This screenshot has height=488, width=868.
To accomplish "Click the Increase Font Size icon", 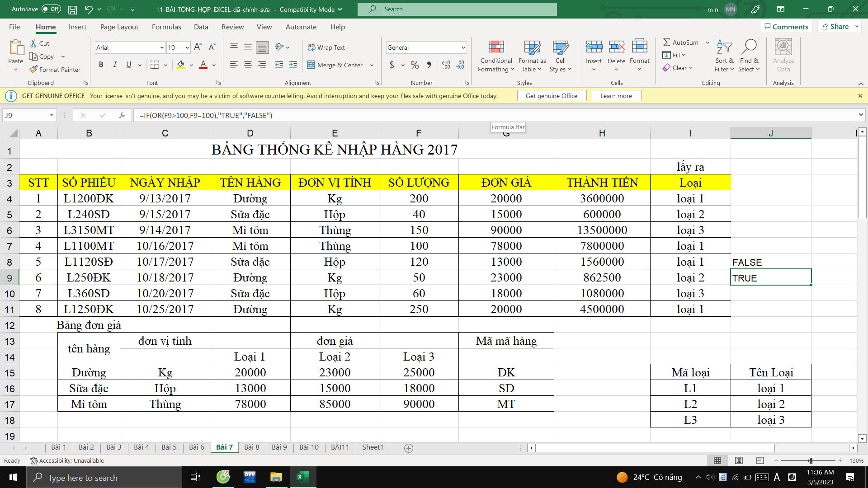I will point(198,47).
